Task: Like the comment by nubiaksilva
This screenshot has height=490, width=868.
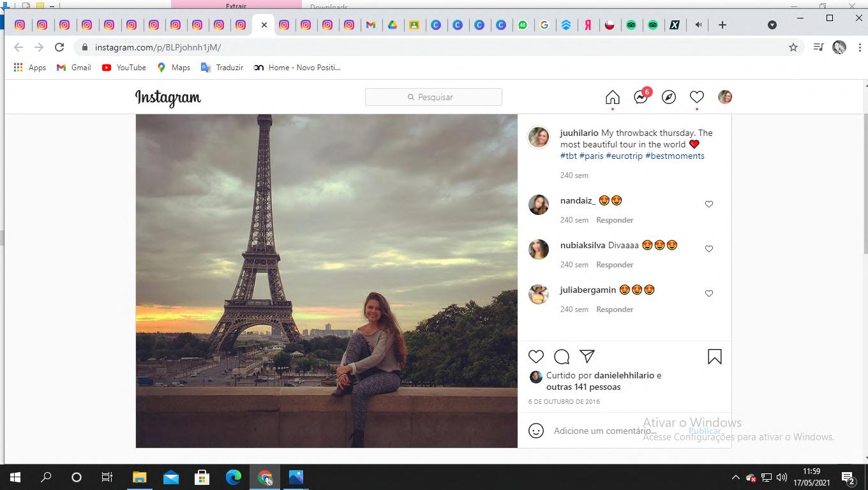Action: (x=709, y=249)
